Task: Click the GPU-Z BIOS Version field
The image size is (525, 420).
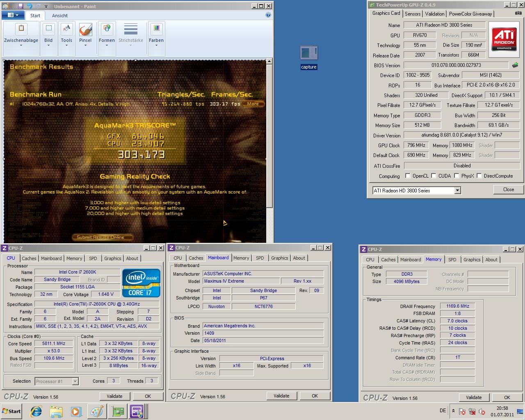Action: (x=456, y=65)
